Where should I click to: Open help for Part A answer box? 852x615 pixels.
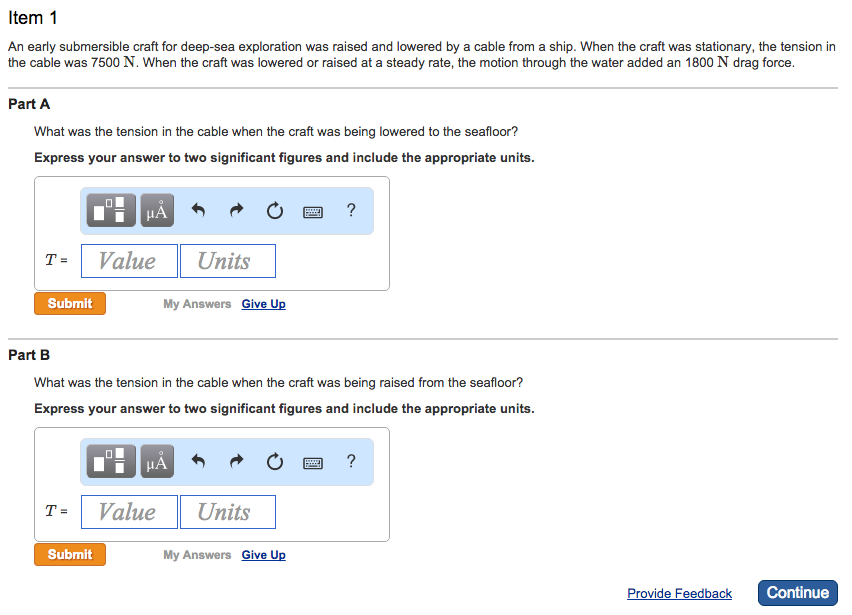coord(350,210)
